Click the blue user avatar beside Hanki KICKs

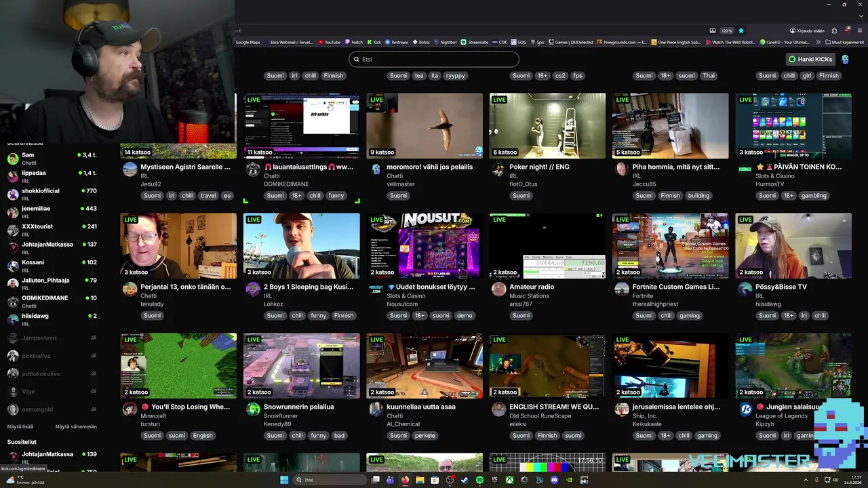(845, 59)
